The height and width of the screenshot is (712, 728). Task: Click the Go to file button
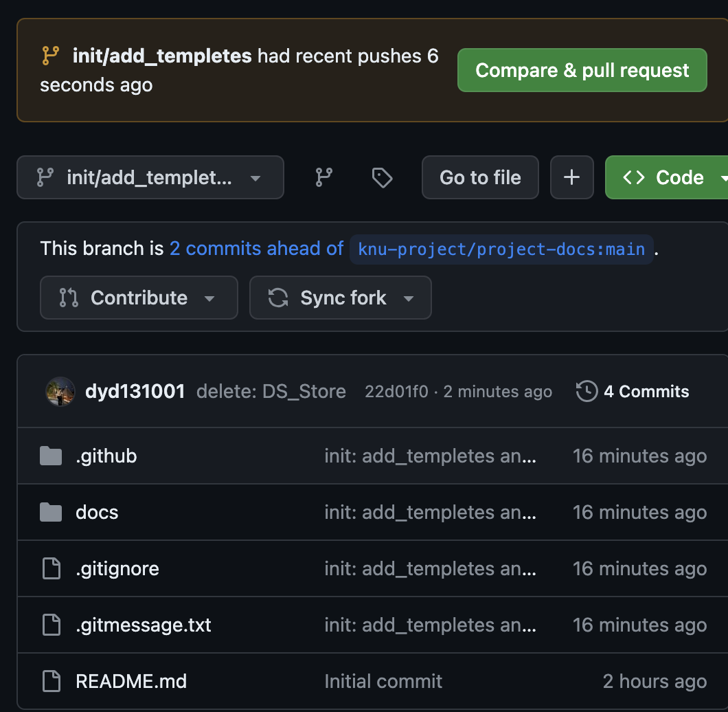tap(480, 177)
